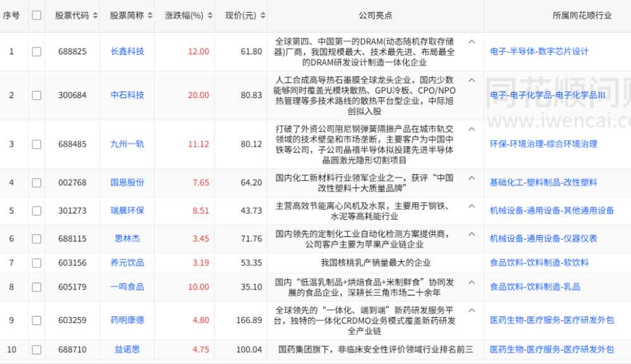Collapse 长鑫科技 company highlight text
Viewport: 631px width, 364px height.
coord(472,42)
